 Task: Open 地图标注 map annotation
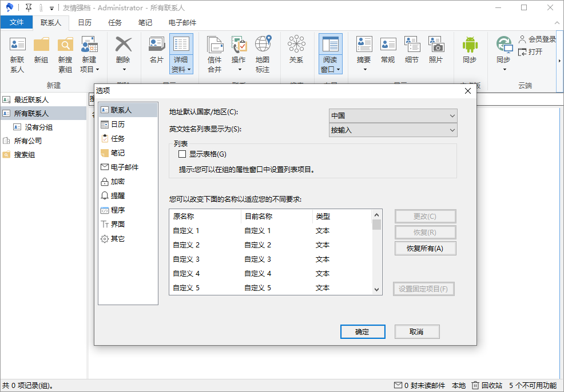(263, 54)
